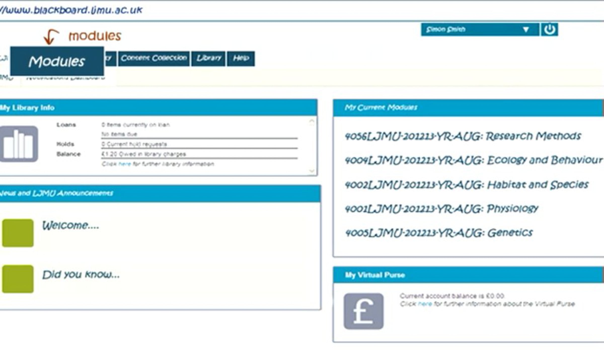Open the Physiology module link
Image resolution: width=604 pixels, height=364 pixels.
coord(441,209)
